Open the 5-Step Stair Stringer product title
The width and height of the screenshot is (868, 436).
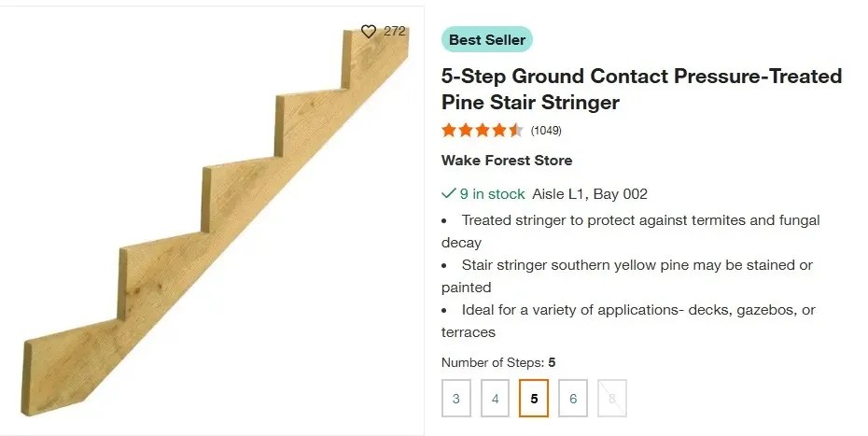coord(641,89)
